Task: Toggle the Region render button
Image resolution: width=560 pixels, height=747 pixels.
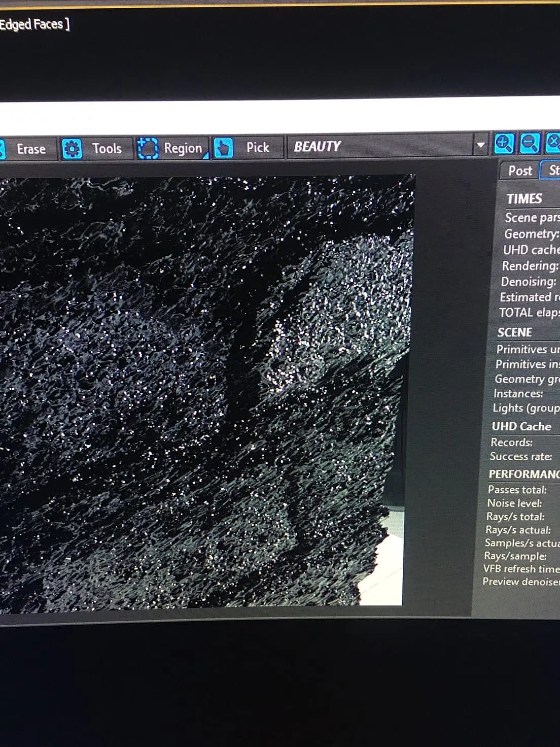Action: point(172,149)
